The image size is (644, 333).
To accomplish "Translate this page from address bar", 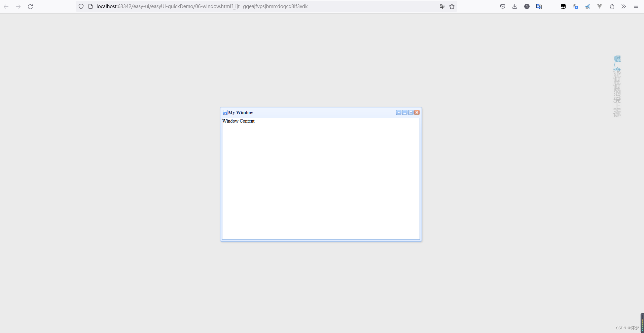I will click(x=442, y=6).
